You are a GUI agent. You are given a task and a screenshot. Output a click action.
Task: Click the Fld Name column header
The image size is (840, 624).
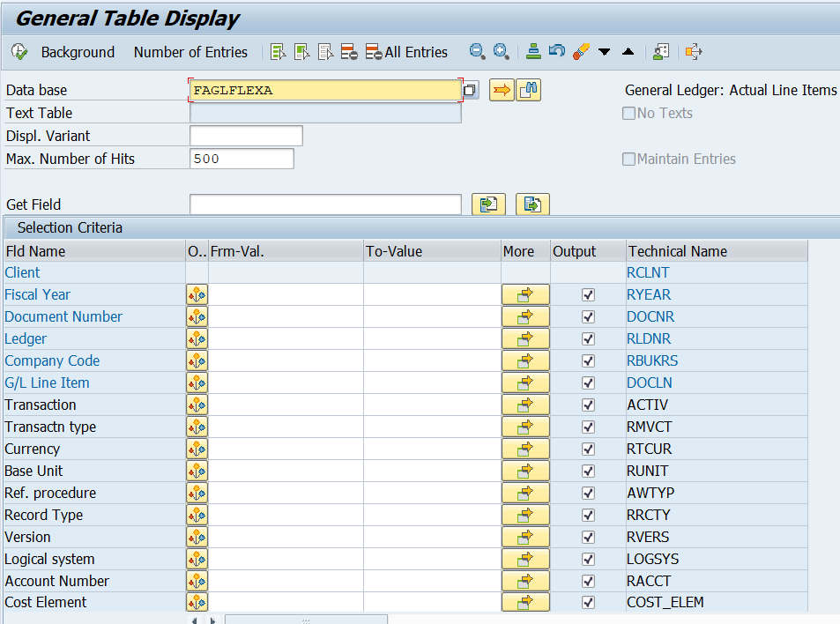94,251
